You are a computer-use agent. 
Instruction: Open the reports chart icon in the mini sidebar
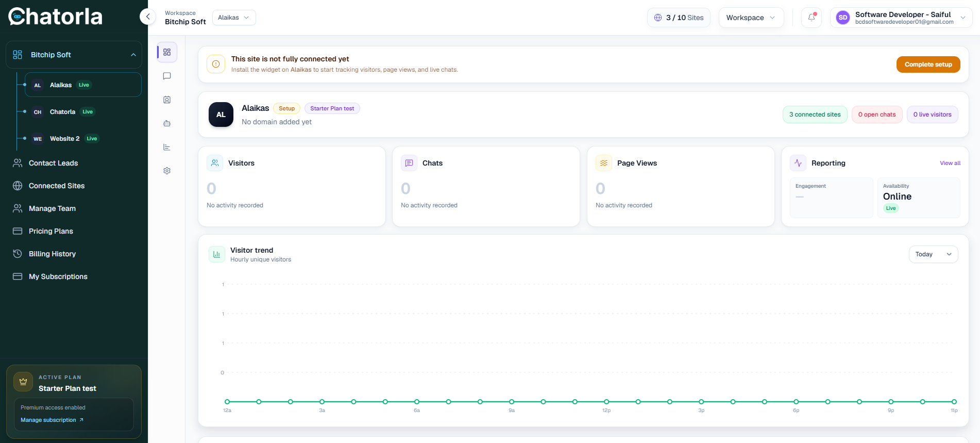(x=167, y=147)
